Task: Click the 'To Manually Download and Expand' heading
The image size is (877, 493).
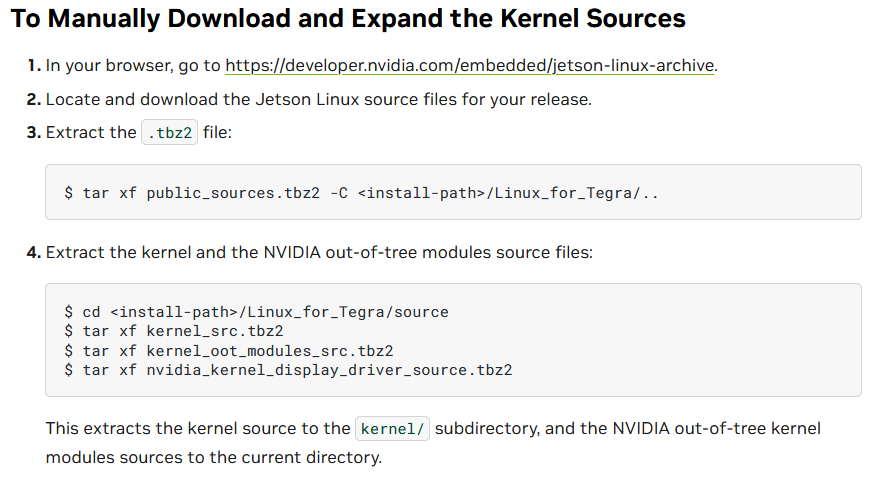Action: [x=348, y=18]
